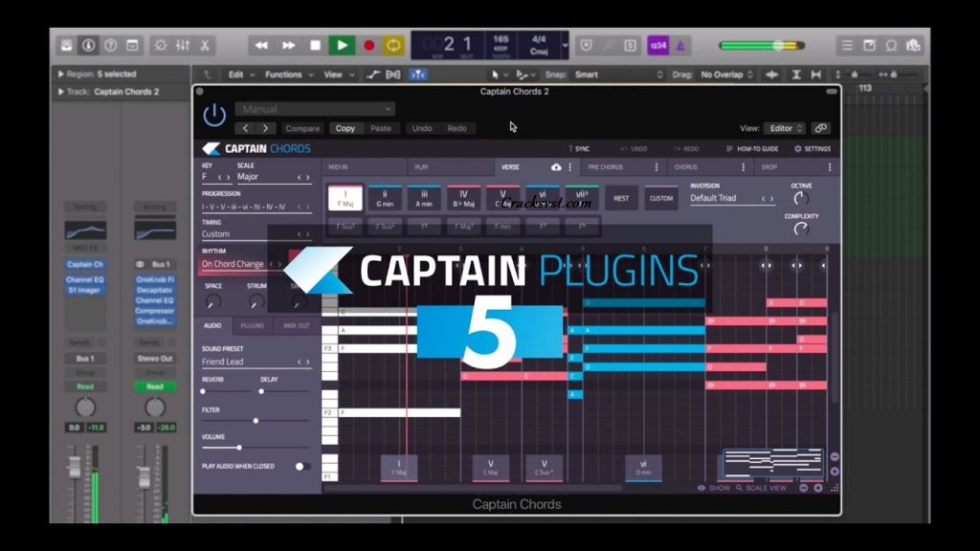Click Redo in the plugin header
The image size is (980, 551).
coord(457,128)
